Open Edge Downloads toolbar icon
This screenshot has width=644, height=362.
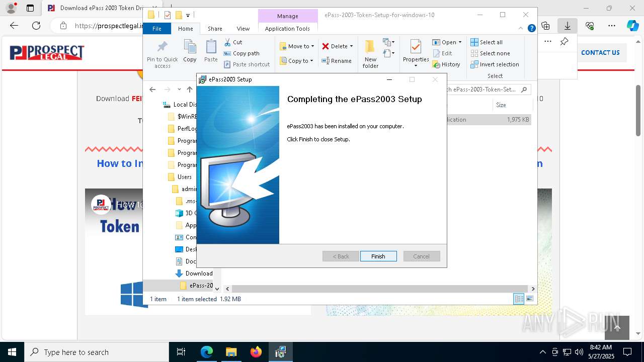[567, 26]
